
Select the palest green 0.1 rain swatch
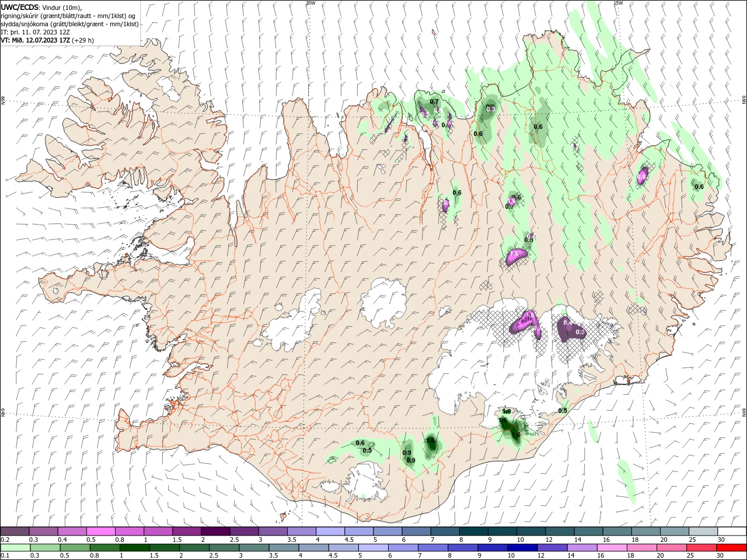(15, 548)
